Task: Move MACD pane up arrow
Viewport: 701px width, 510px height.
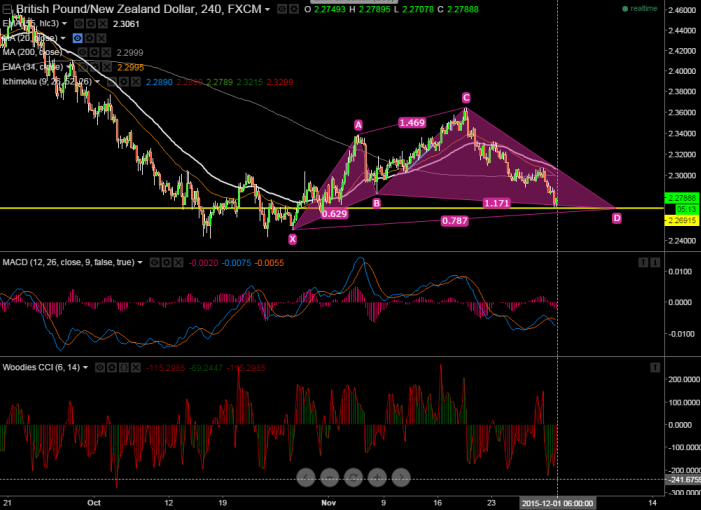Action: [x=643, y=262]
